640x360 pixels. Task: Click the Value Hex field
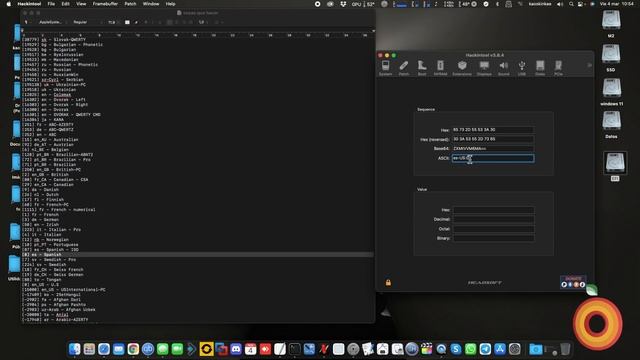pos(493,210)
